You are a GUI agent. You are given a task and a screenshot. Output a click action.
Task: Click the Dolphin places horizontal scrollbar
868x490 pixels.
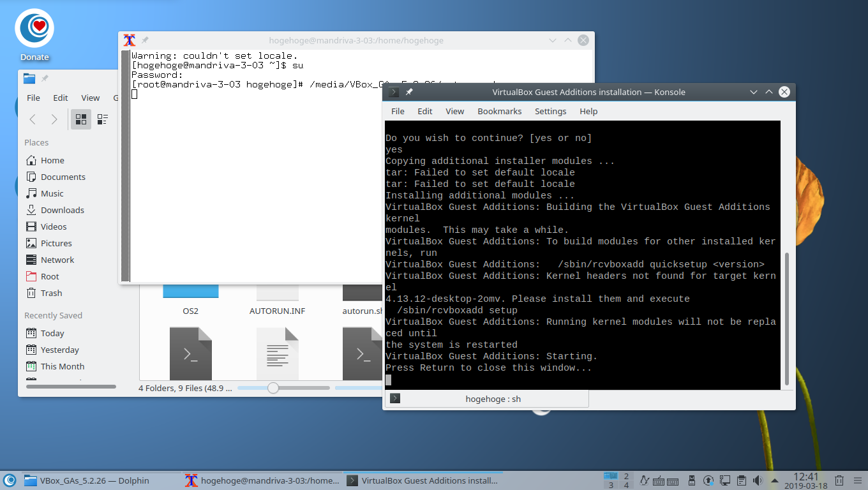[71, 387]
